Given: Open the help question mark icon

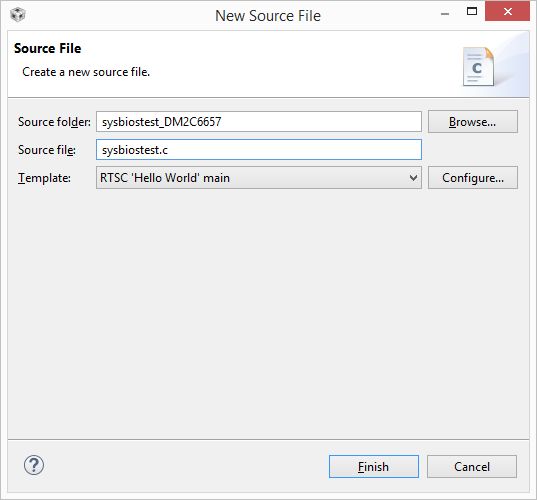Looking at the screenshot, I should (34, 465).
